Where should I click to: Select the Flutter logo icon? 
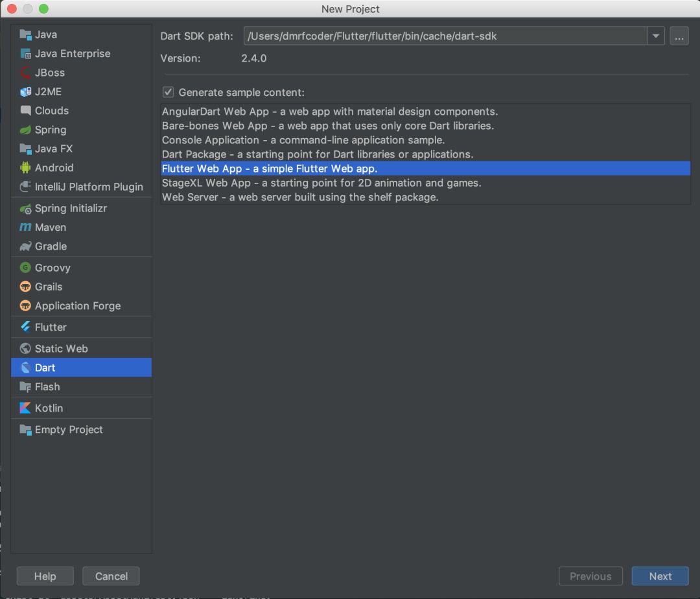[25, 327]
